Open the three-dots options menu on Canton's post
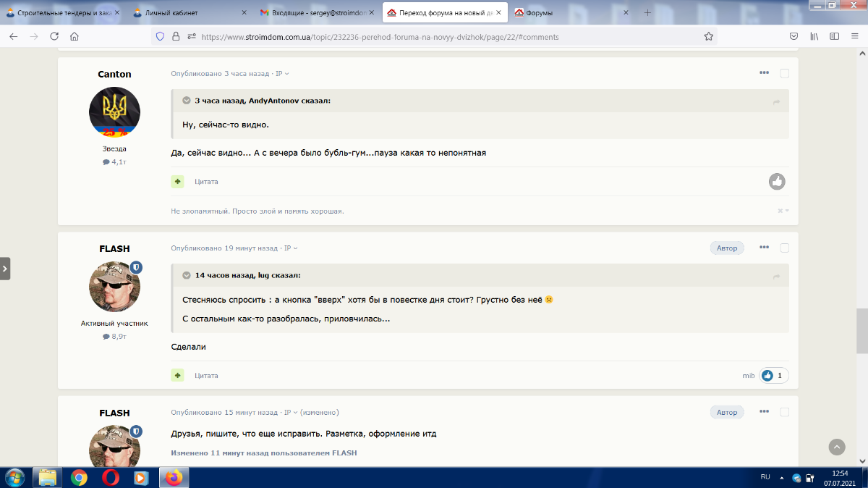 pyautogui.click(x=764, y=73)
